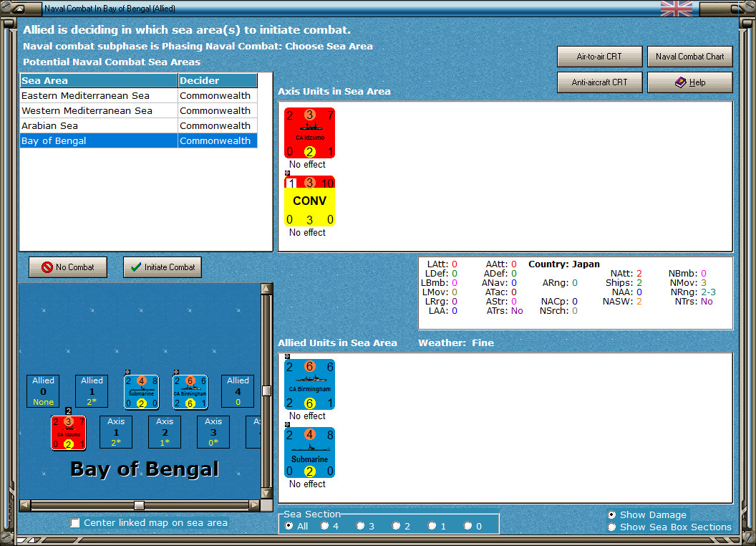Select sea section 2 radio button
The width and height of the screenshot is (756, 546).
click(x=396, y=526)
